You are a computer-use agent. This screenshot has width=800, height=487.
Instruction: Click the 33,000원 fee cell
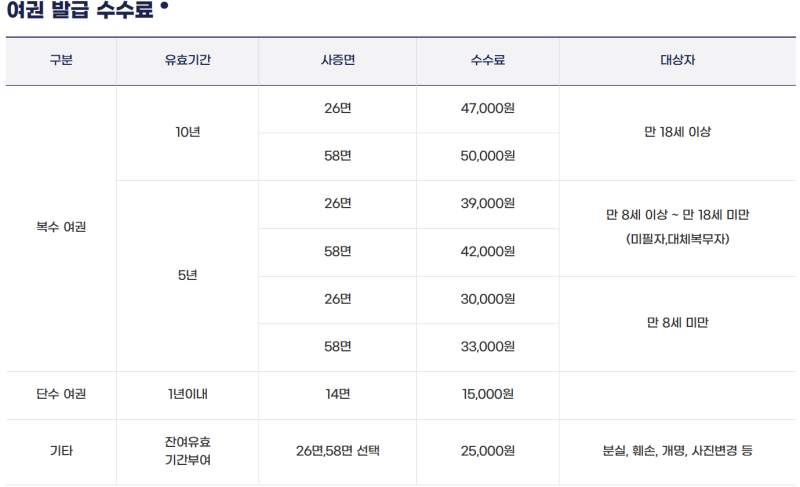[x=488, y=347]
